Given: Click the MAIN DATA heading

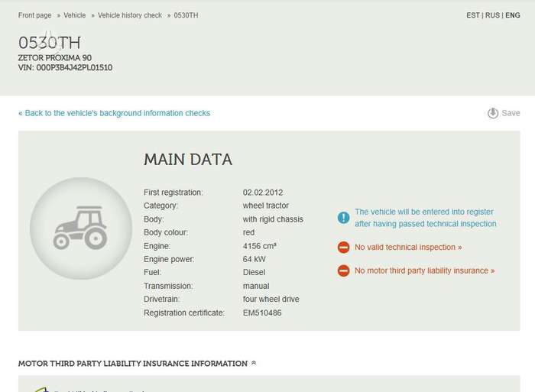Looking at the screenshot, I should [x=188, y=160].
